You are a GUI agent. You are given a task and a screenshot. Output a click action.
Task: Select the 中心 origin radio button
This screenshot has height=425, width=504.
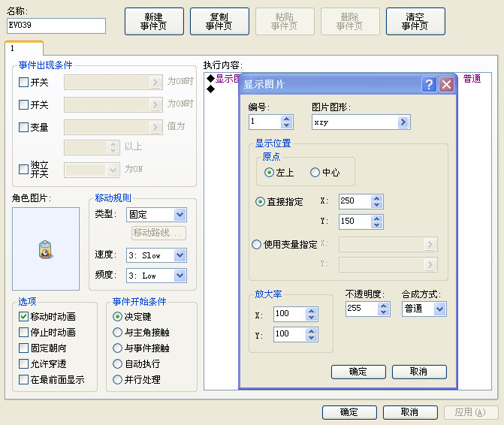click(315, 173)
